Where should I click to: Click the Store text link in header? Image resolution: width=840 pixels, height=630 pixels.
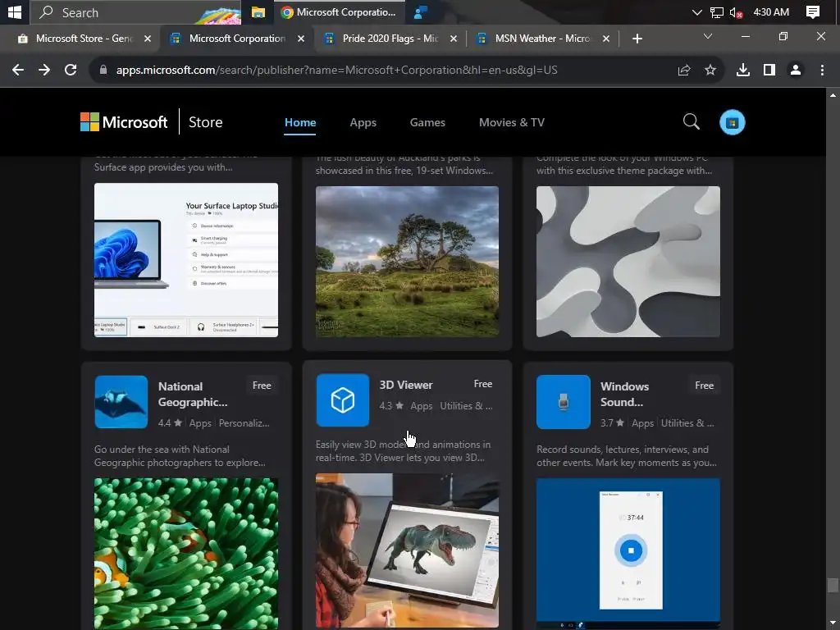click(x=205, y=122)
